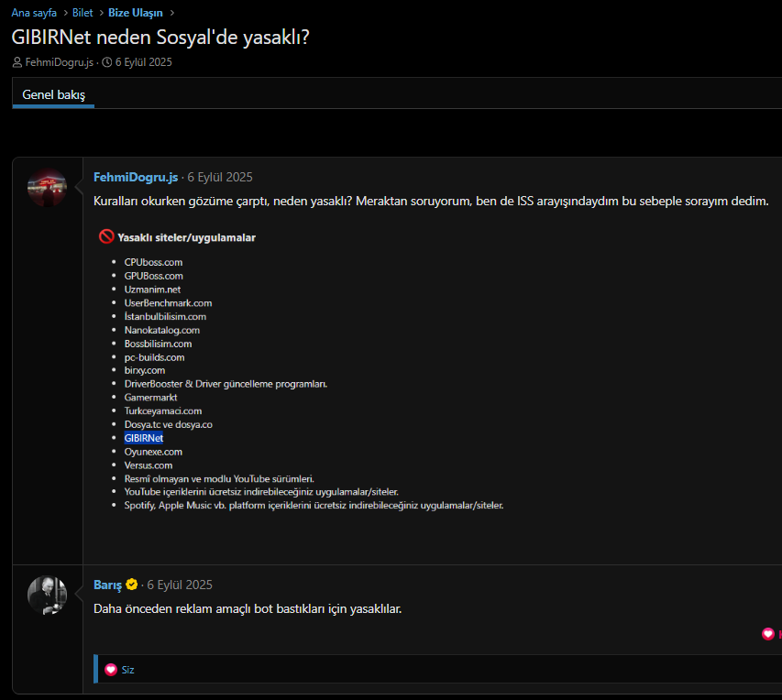The image size is (782, 700).
Task: Click author name FehmiDogru.js under the title
Action: coord(59,62)
